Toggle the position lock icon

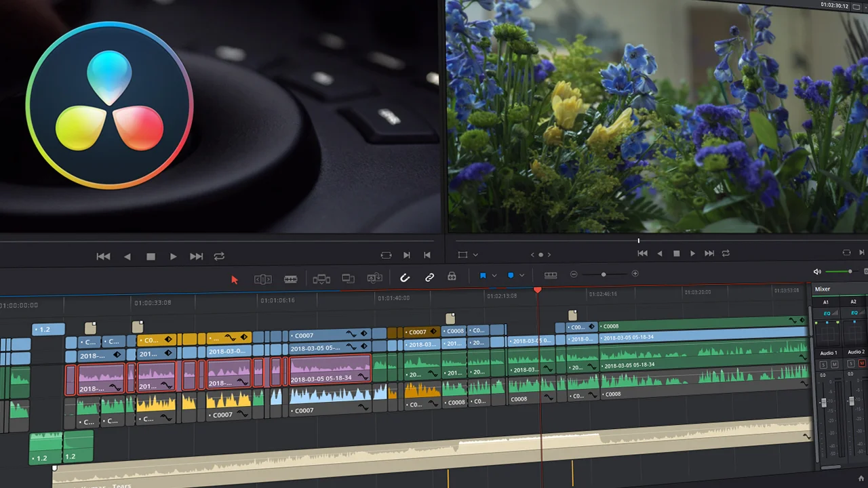coord(452,277)
